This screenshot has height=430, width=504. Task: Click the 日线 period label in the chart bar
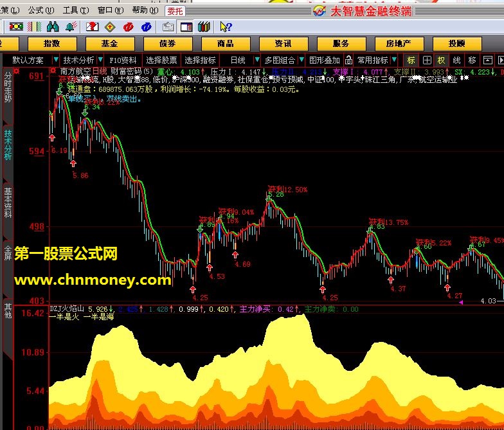[238, 60]
